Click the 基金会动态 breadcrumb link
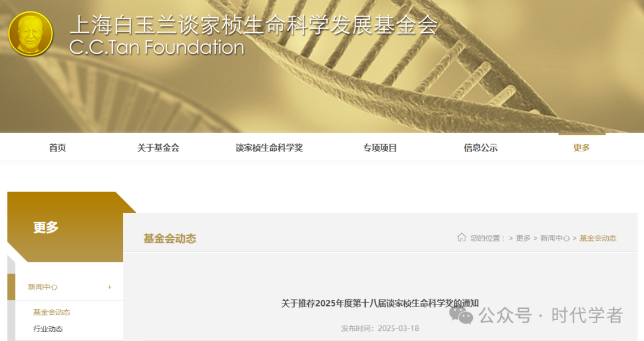Screen dimensions: 644x341 point(598,238)
